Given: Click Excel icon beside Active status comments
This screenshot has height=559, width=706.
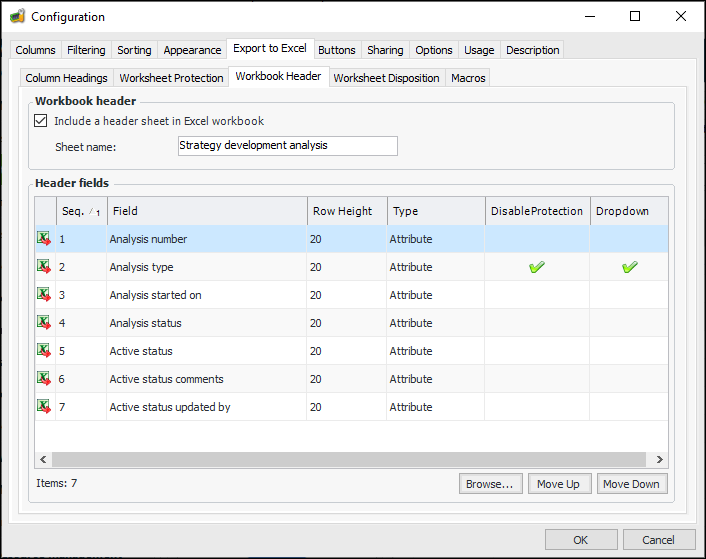Looking at the screenshot, I should tap(44, 379).
